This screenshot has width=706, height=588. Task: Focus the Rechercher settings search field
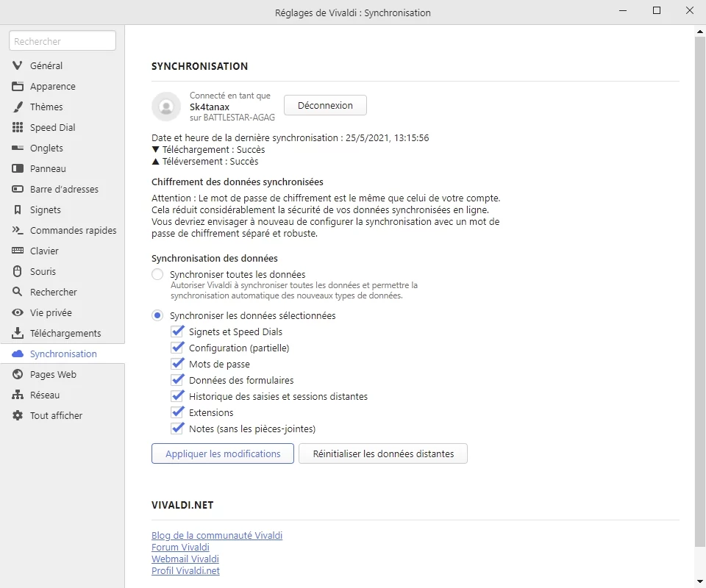point(63,41)
